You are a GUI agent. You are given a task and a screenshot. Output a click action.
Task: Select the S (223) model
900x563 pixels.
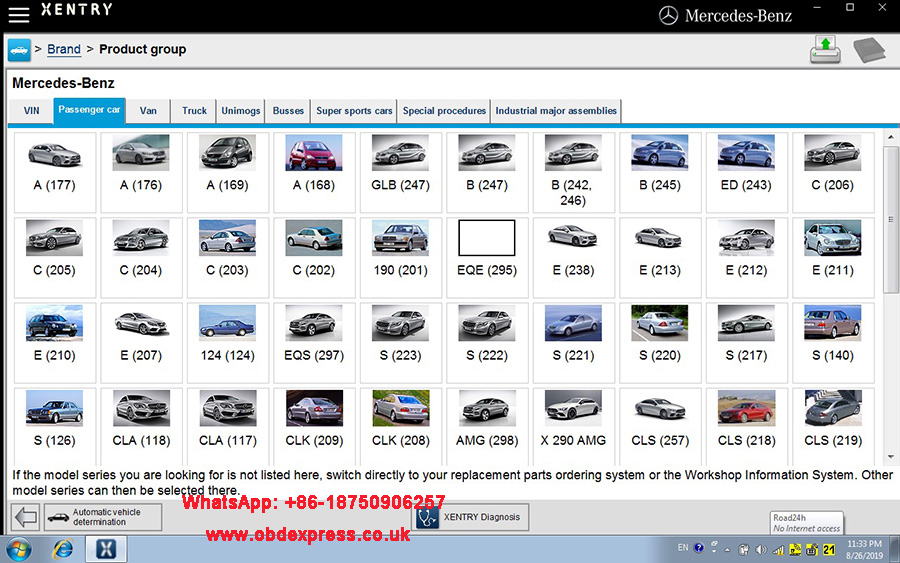(401, 343)
